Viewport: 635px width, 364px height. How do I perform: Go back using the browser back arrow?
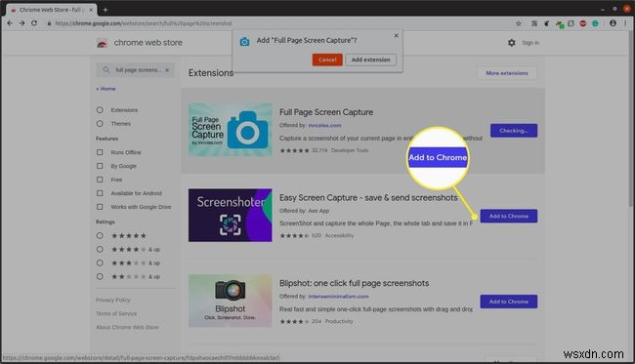[10, 23]
